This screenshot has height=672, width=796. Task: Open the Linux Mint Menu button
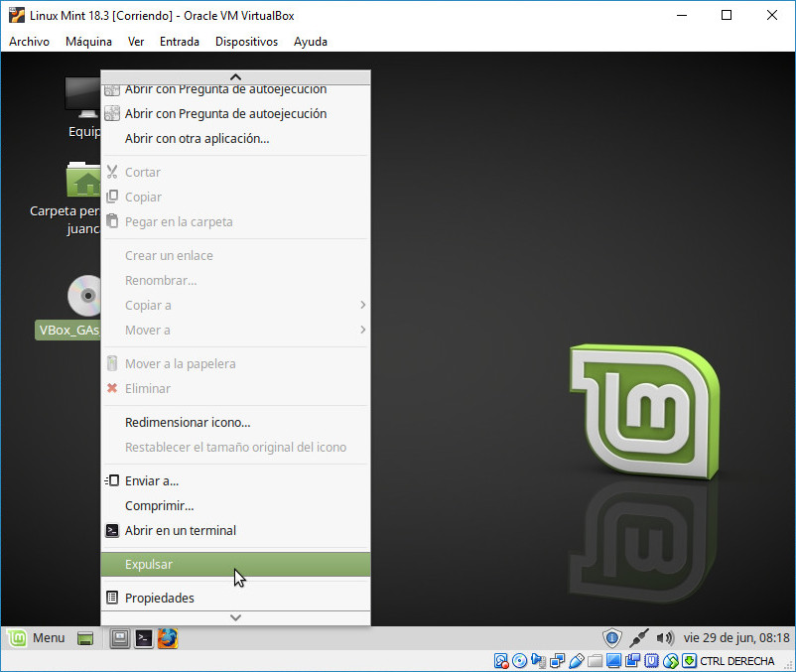[37, 638]
